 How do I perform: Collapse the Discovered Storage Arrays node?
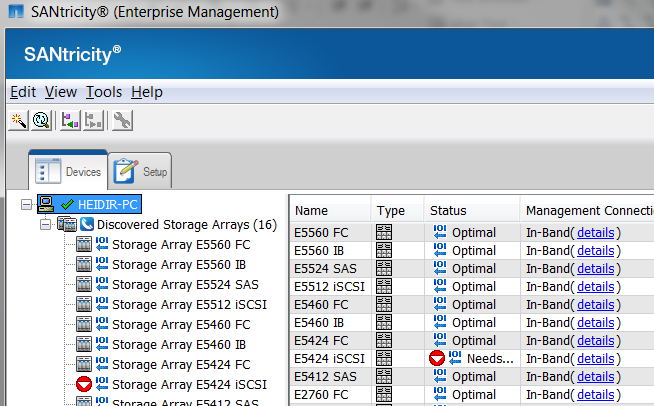point(45,224)
